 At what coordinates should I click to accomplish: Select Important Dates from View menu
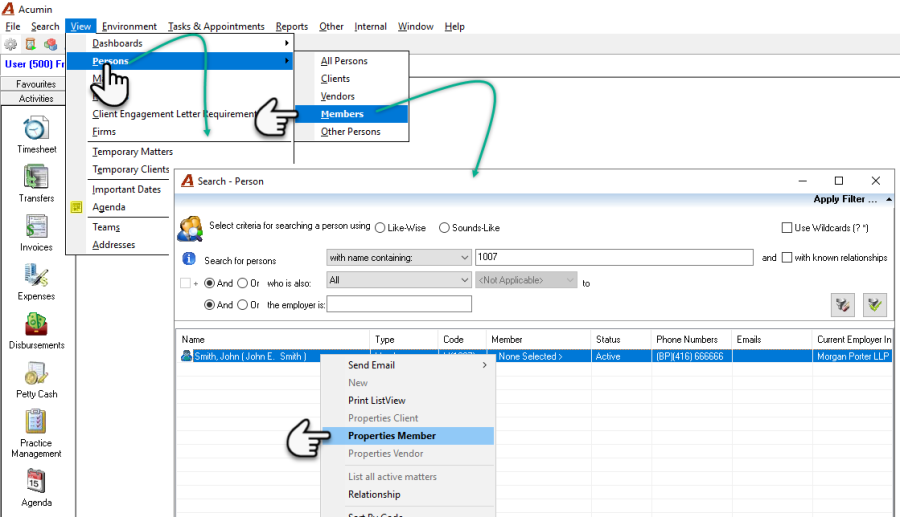coord(126,189)
